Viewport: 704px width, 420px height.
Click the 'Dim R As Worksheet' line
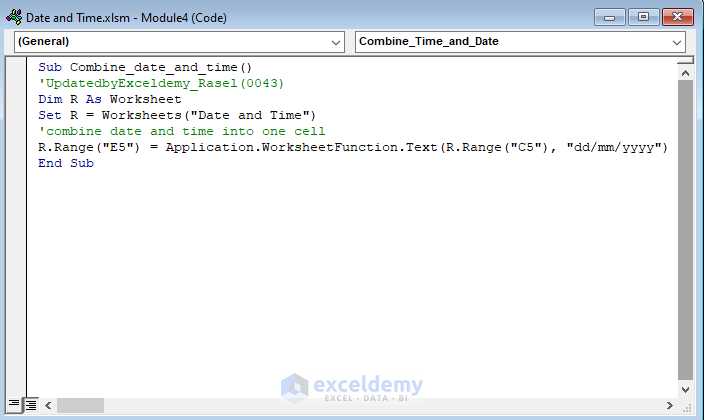[110, 99]
